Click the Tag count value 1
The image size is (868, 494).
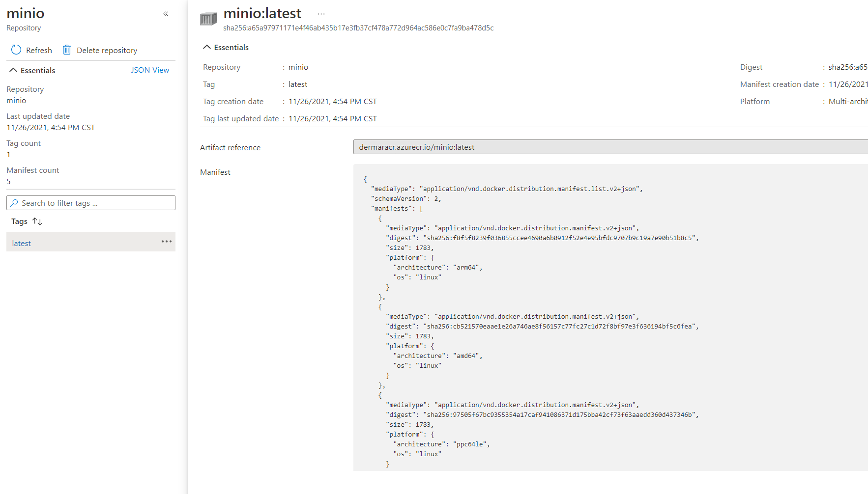(8, 155)
